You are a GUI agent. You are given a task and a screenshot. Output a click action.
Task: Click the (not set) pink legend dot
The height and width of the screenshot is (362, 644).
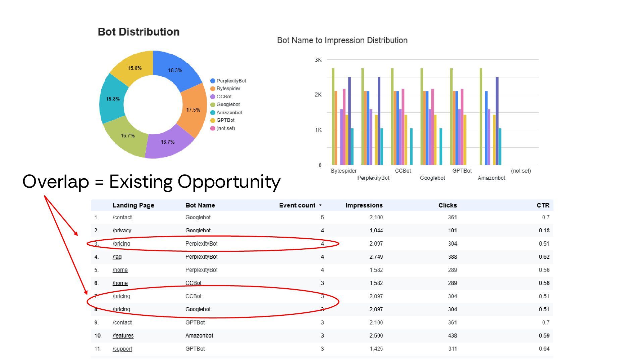coord(212,128)
